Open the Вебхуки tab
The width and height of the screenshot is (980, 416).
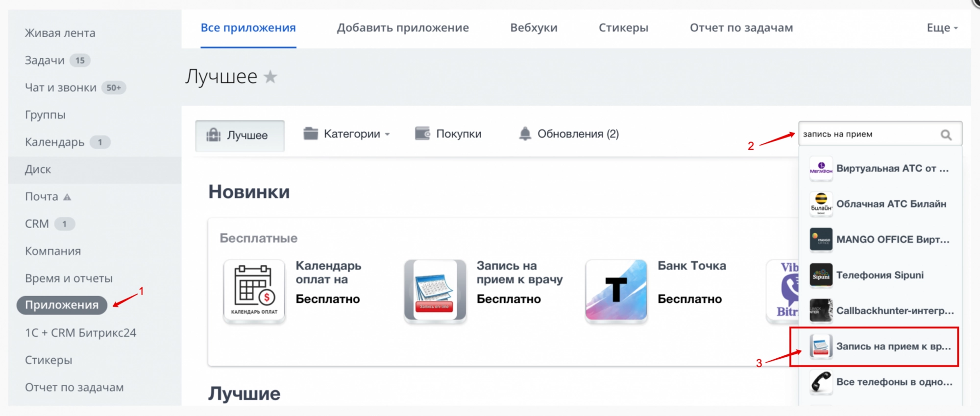tap(534, 28)
